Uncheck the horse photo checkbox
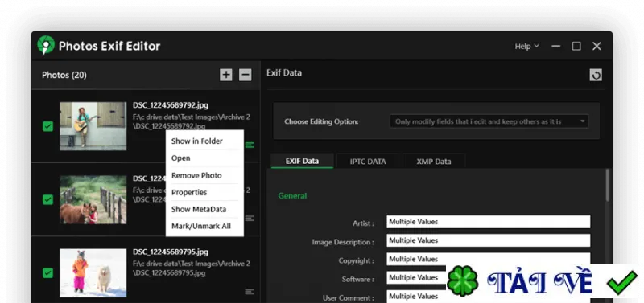 pos(48,199)
